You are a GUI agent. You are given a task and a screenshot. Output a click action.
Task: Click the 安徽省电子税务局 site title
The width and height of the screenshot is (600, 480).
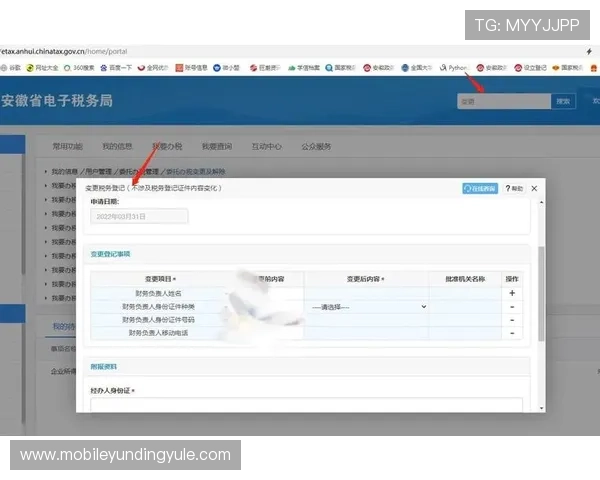click(x=57, y=101)
